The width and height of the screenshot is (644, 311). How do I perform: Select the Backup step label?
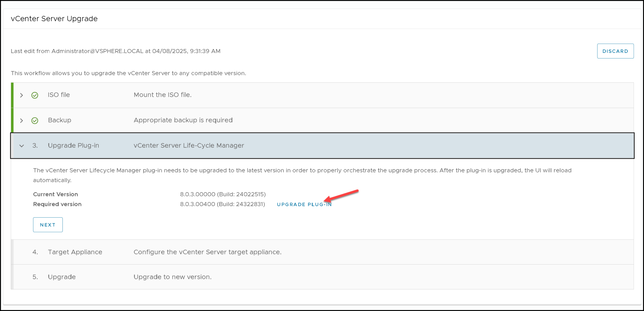59,120
